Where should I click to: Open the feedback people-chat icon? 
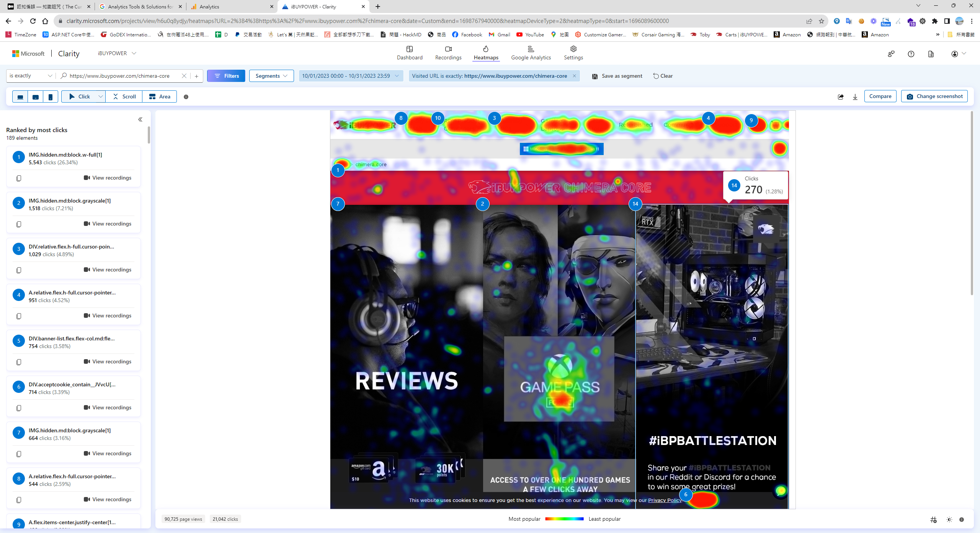(891, 54)
